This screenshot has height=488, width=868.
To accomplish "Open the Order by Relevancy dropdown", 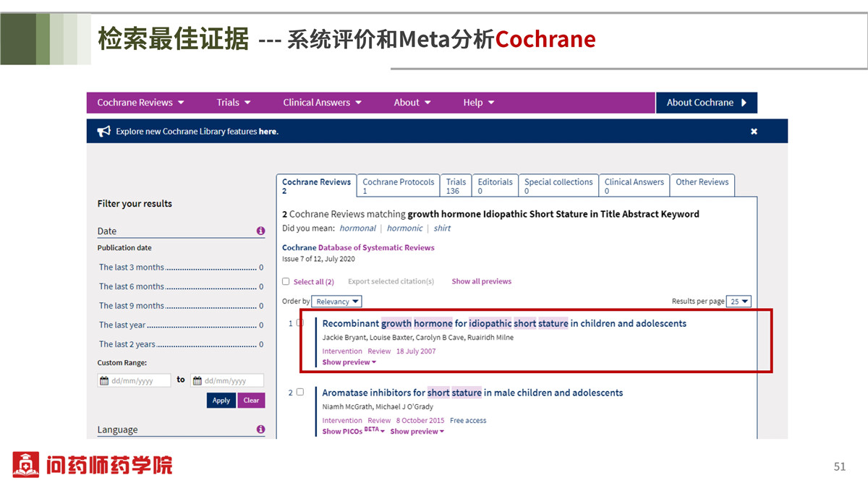I will [x=337, y=301].
